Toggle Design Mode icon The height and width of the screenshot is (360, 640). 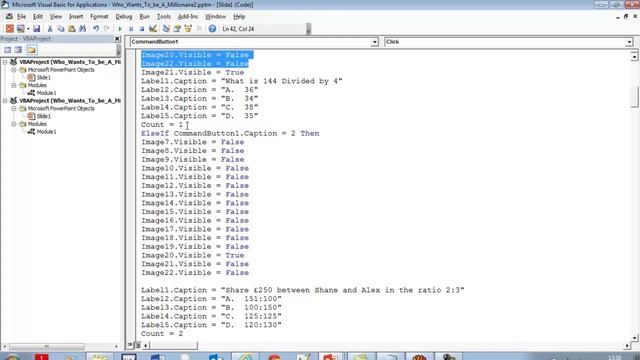[x=153, y=29]
